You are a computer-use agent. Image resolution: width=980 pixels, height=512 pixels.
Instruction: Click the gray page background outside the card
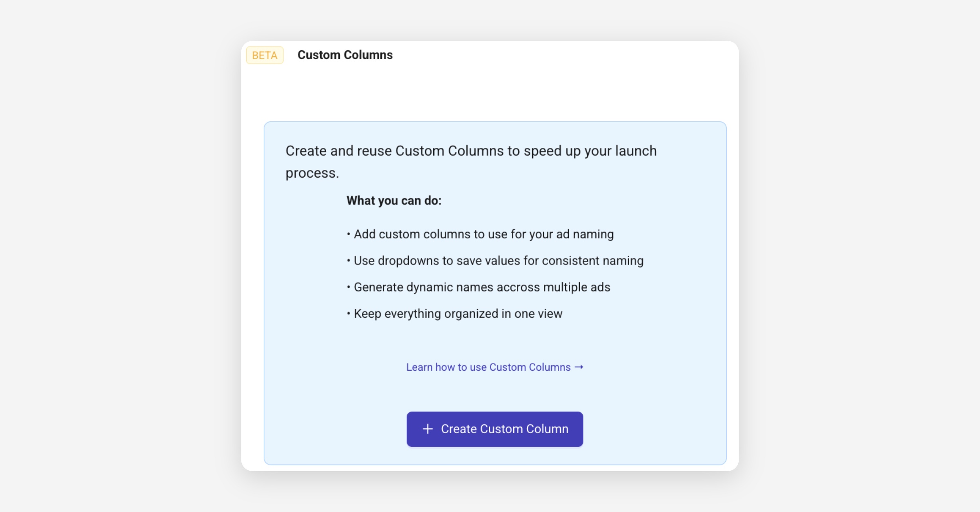click(122, 245)
